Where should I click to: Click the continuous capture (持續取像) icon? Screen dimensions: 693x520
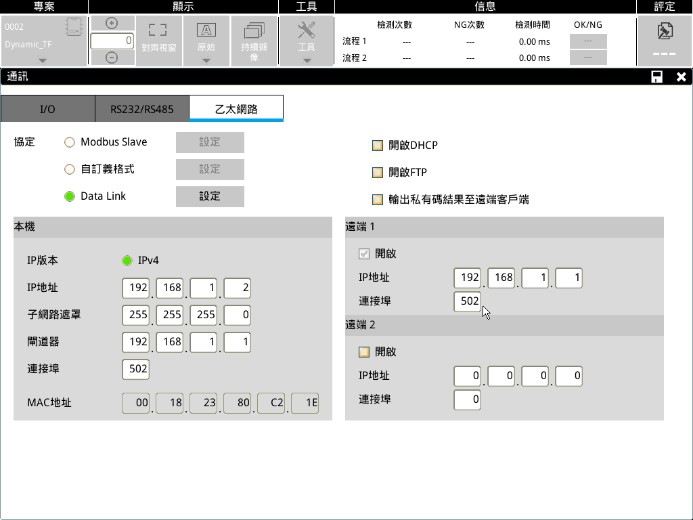(254, 33)
